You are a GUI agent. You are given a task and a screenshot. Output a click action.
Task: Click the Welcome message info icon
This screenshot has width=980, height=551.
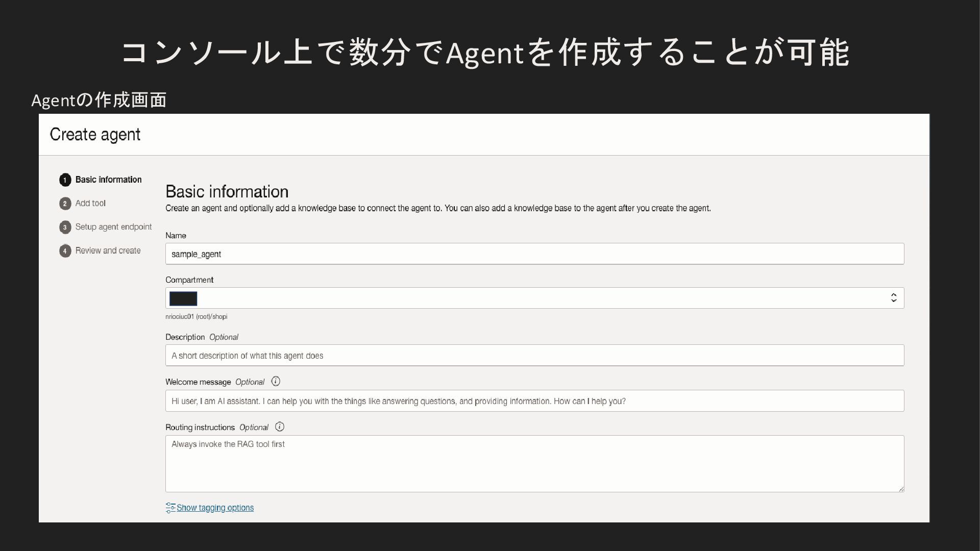[x=276, y=381]
